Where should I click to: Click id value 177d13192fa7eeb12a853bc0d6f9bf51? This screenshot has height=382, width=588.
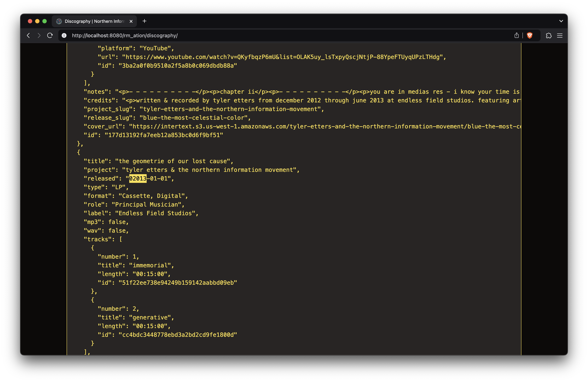pyautogui.click(x=164, y=135)
